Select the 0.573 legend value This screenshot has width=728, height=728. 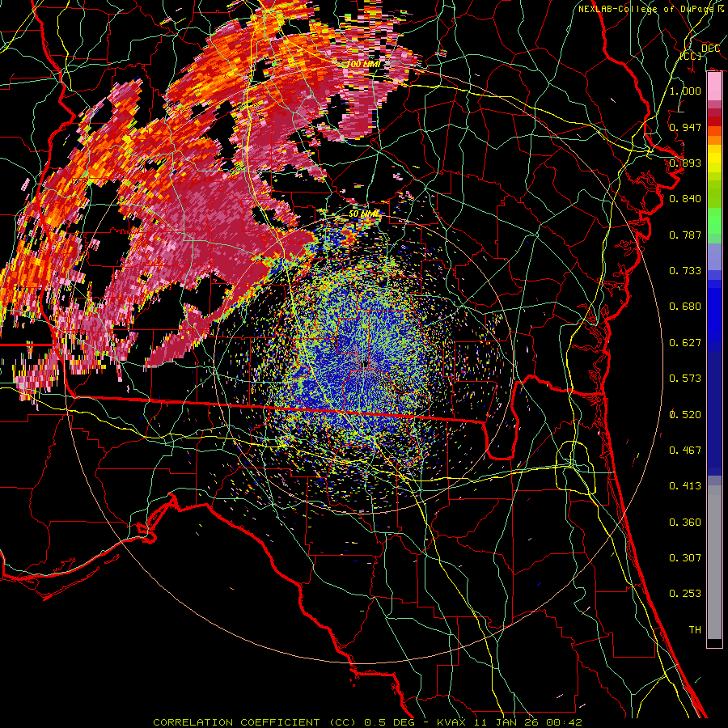[x=685, y=379]
